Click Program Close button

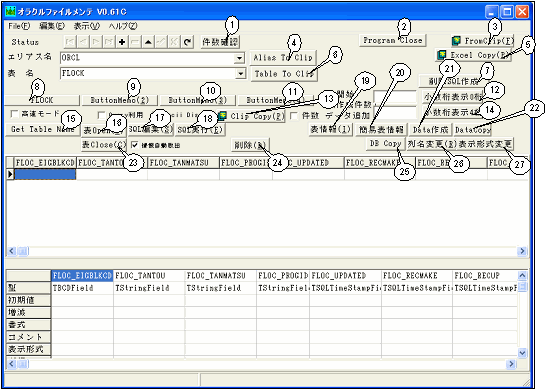(x=392, y=40)
